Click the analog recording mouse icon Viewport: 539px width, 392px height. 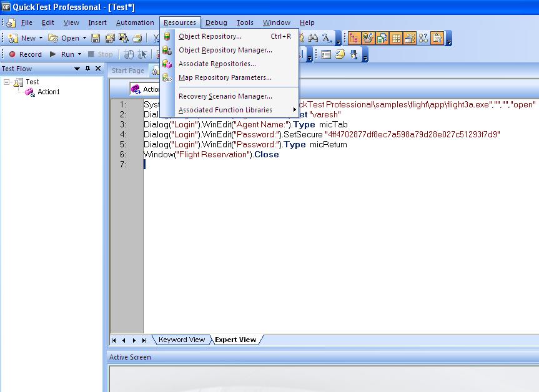point(129,54)
